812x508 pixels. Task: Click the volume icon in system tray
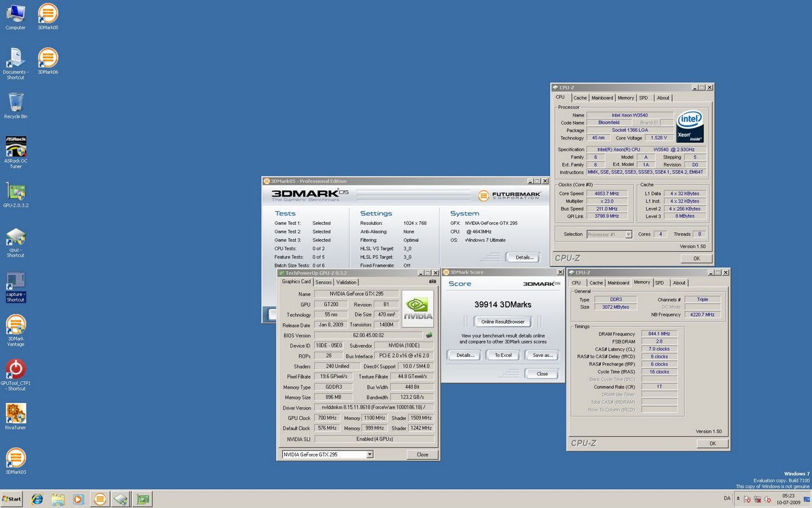(x=767, y=499)
